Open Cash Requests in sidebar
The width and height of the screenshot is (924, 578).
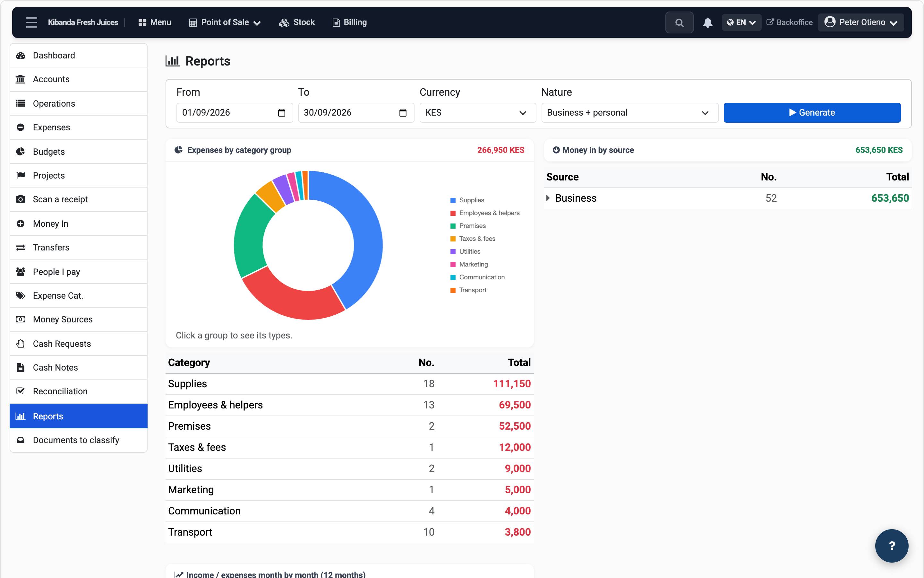(79, 344)
